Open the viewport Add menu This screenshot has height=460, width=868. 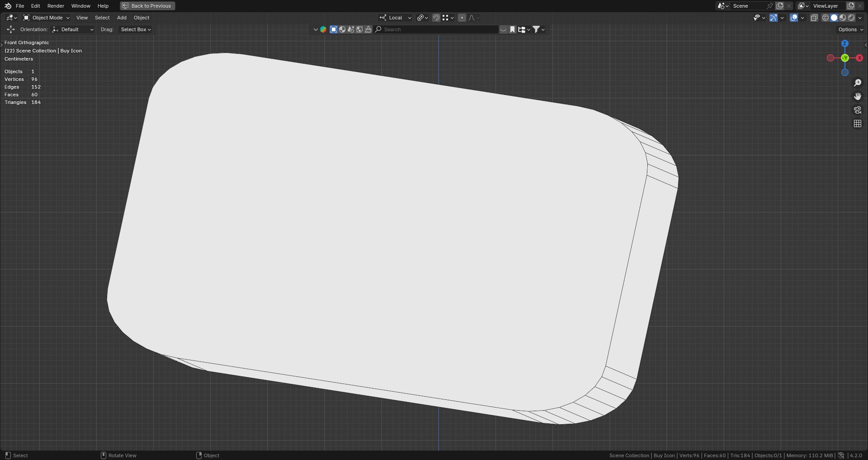(122, 18)
